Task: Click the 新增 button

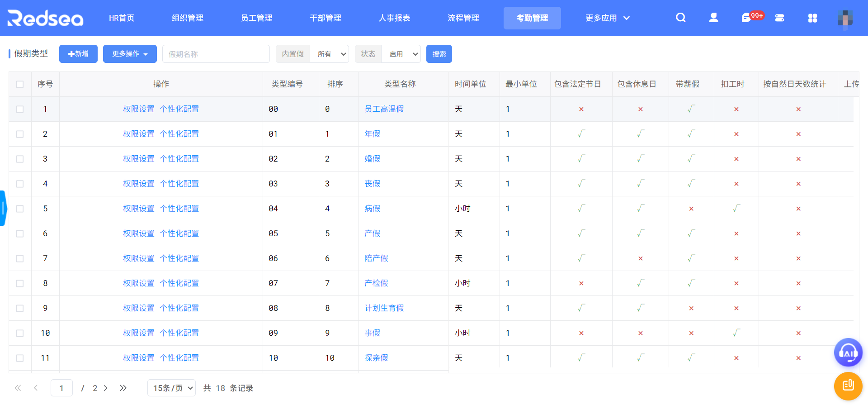Action: tap(78, 54)
